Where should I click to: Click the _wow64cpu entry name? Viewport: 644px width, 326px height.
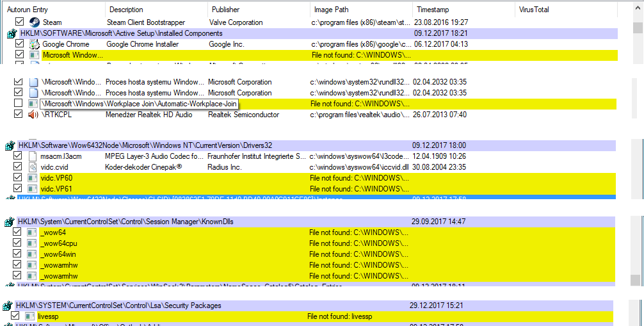(58, 243)
